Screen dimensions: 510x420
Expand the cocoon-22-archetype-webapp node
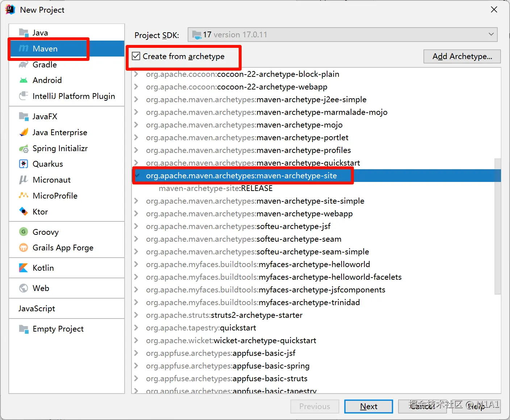(136, 87)
